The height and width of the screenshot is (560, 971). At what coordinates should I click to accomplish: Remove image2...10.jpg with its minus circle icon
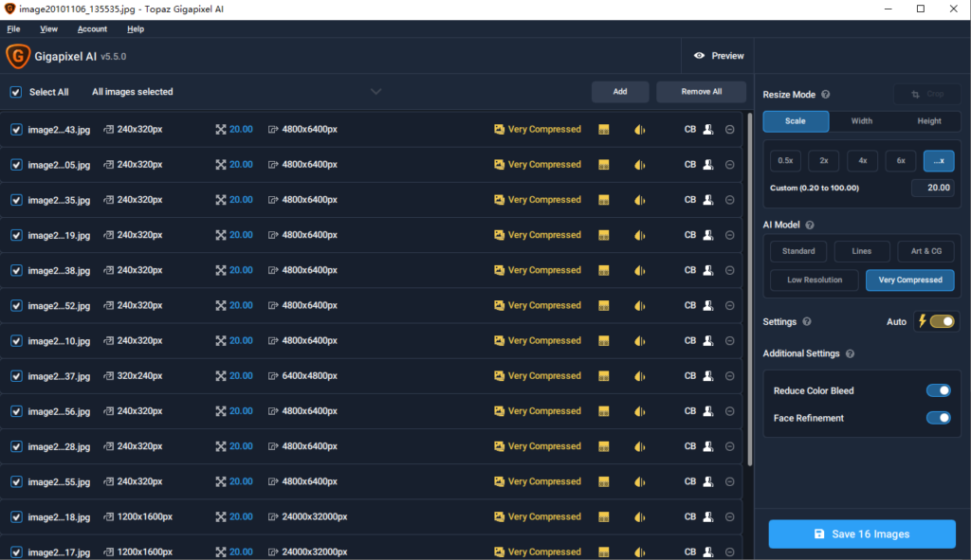[729, 341]
